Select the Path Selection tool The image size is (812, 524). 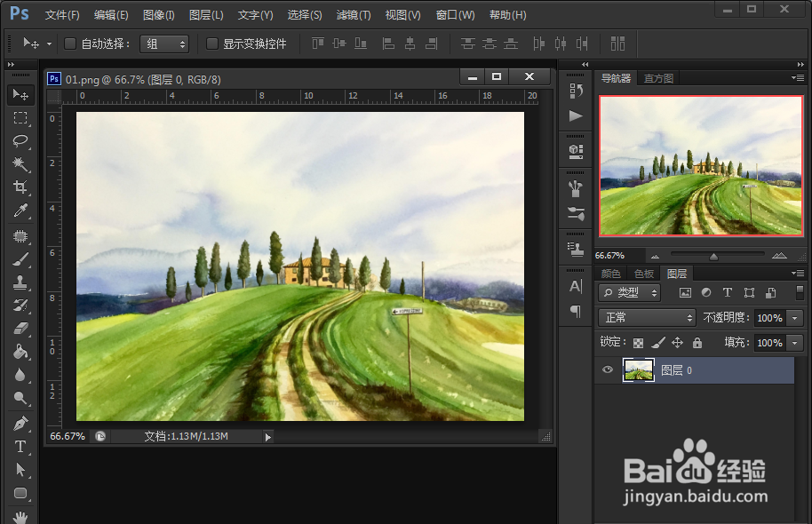tap(20, 470)
